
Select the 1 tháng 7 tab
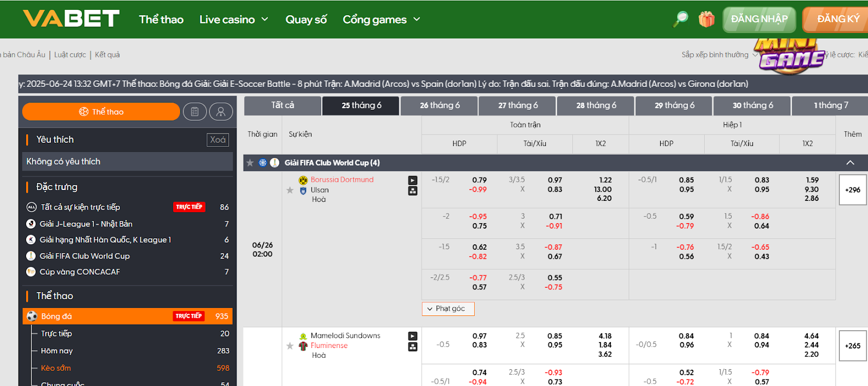pos(830,105)
